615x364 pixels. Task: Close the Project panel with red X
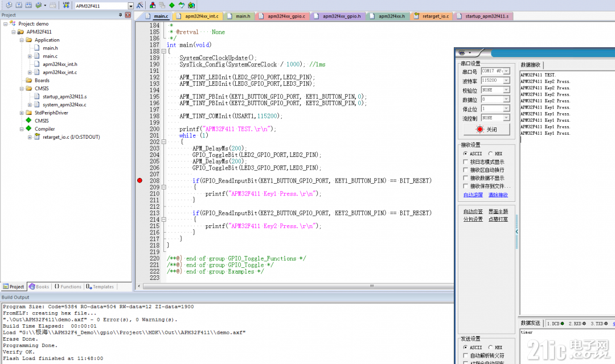click(x=128, y=14)
